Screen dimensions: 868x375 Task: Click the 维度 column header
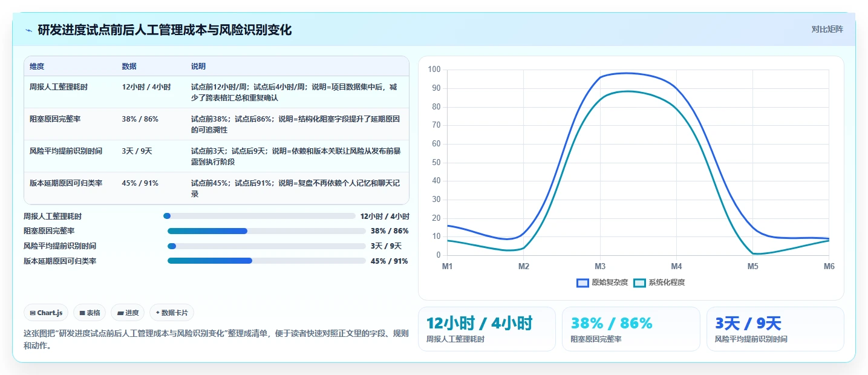point(37,67)
